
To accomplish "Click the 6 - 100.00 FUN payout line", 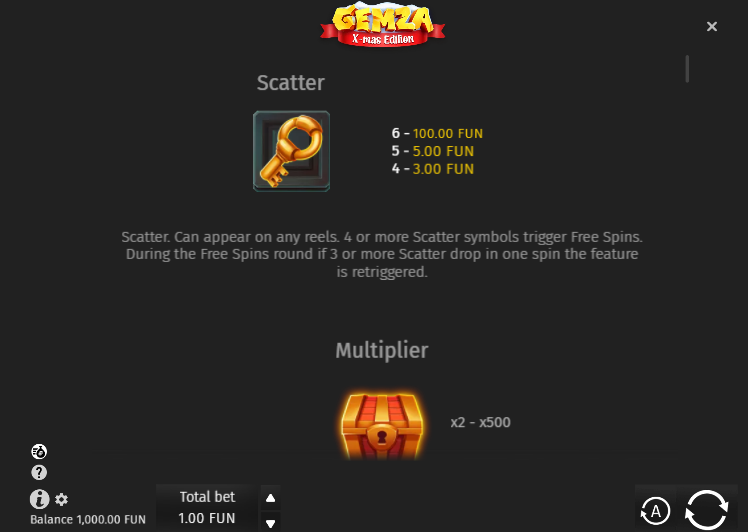I will [437, 133].
